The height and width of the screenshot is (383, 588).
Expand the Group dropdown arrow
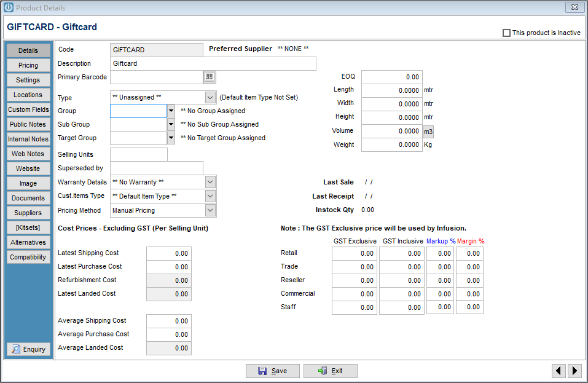[x=171, y=111]
